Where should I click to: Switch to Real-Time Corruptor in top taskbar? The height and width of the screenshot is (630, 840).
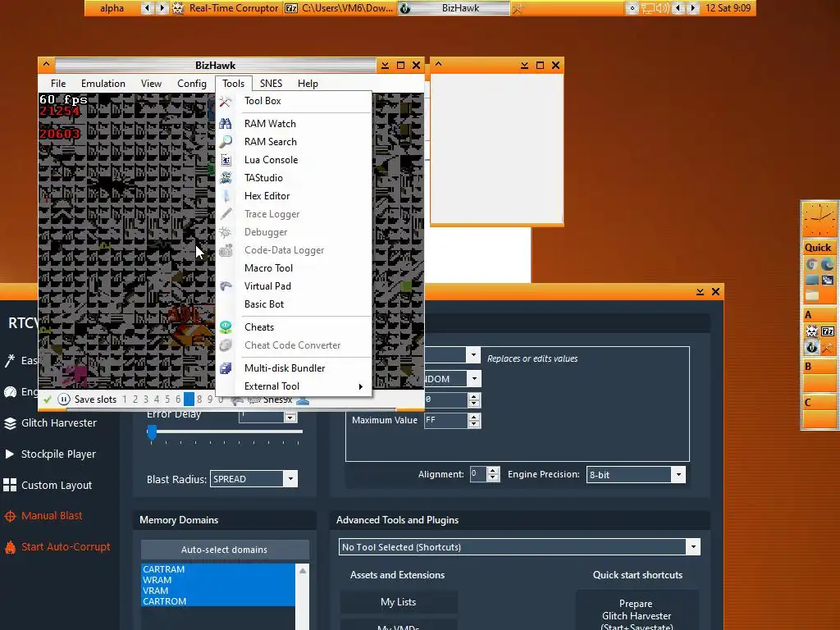click(x=226, y=8)
